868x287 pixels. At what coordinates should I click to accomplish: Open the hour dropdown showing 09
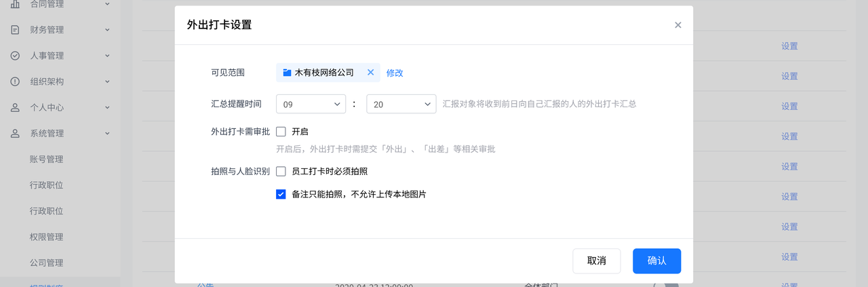311,104
